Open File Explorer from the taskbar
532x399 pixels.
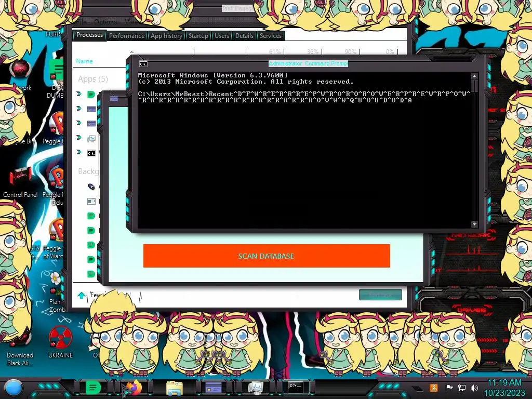pyautogui.click(x=175, y=388)
